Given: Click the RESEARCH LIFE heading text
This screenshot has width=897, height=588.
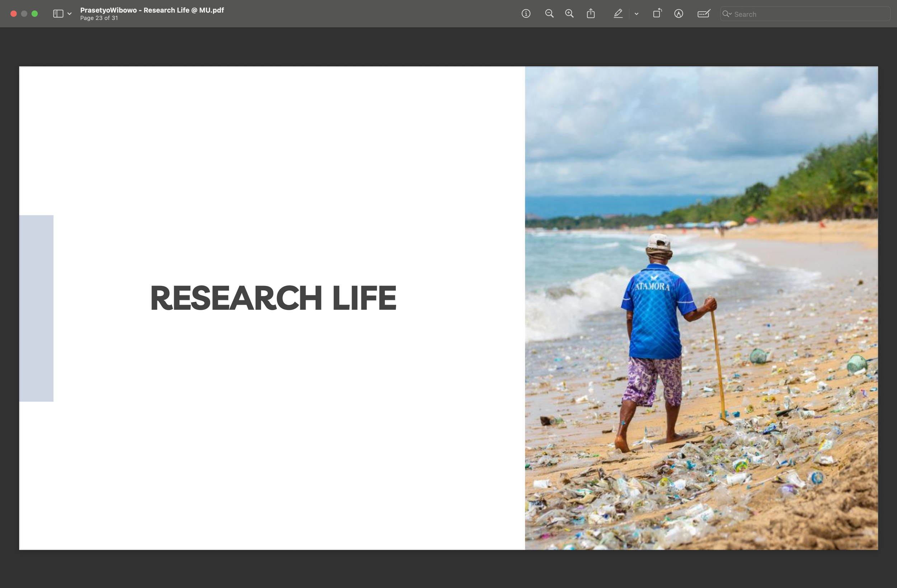Looking at the screenshot, I should (273, 298).
